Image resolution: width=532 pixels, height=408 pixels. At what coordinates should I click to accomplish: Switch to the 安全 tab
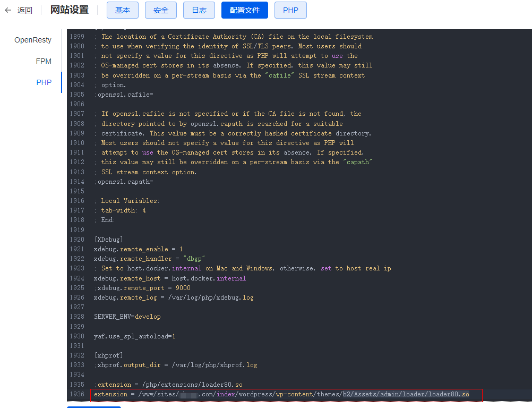click(160, 10)
